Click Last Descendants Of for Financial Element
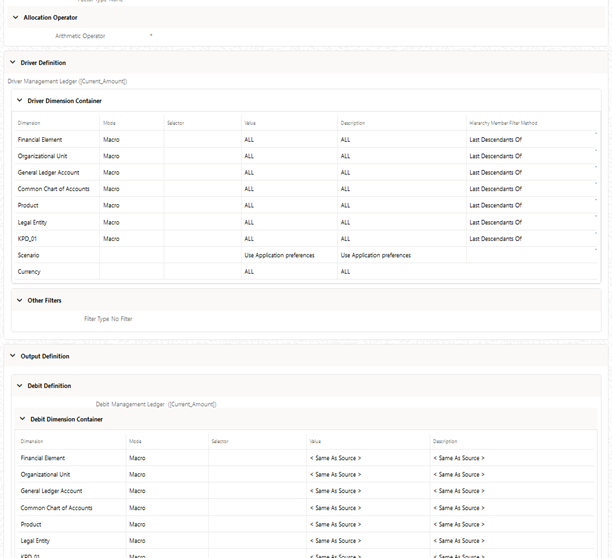The image size is (612, 558). point(496,140)
